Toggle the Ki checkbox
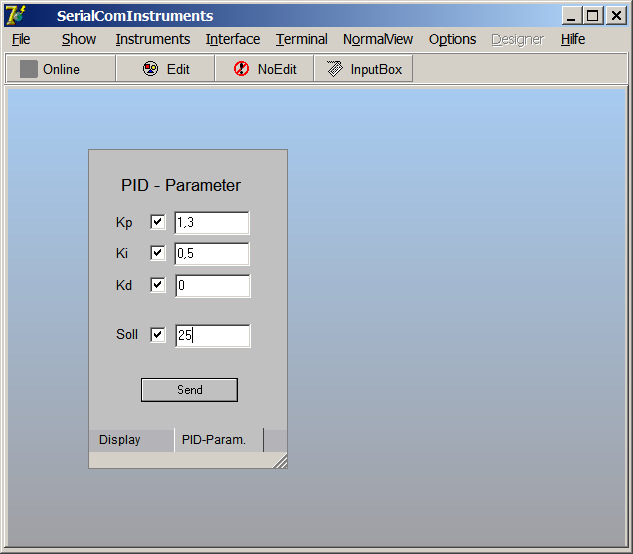The image size is (633, 554). coord(157,253)
